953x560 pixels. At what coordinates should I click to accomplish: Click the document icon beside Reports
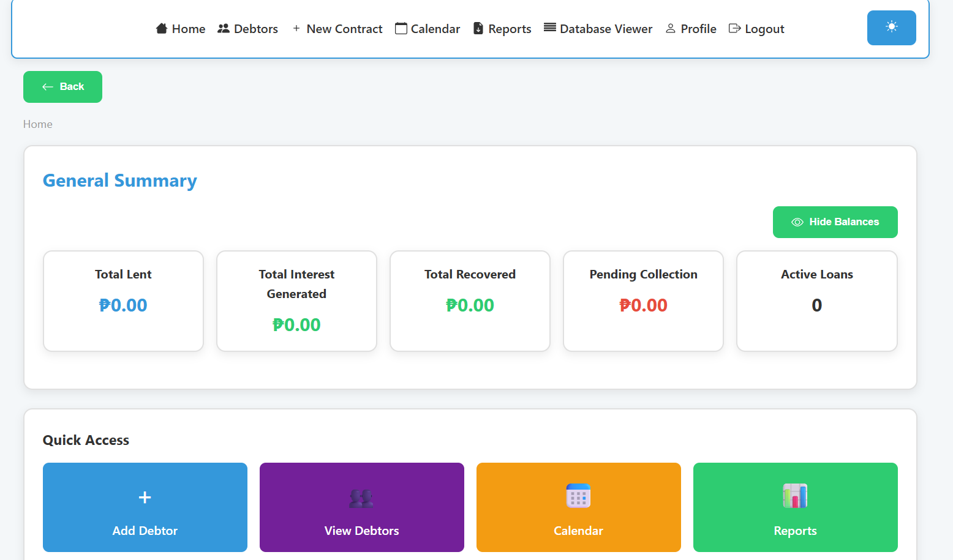478,28
